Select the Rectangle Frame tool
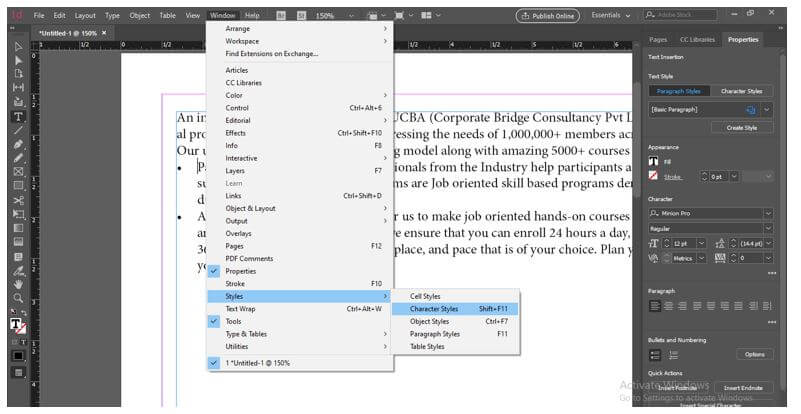 coord(18,172)
